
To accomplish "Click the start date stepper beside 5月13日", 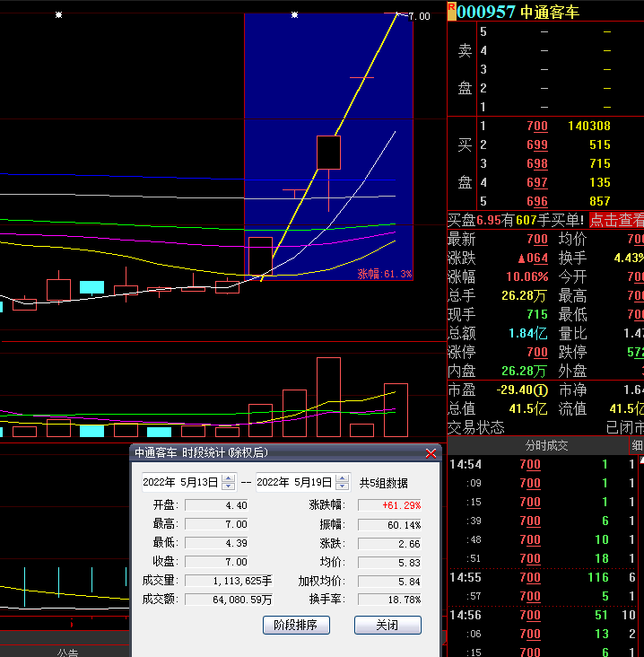I will pos(229,483).
